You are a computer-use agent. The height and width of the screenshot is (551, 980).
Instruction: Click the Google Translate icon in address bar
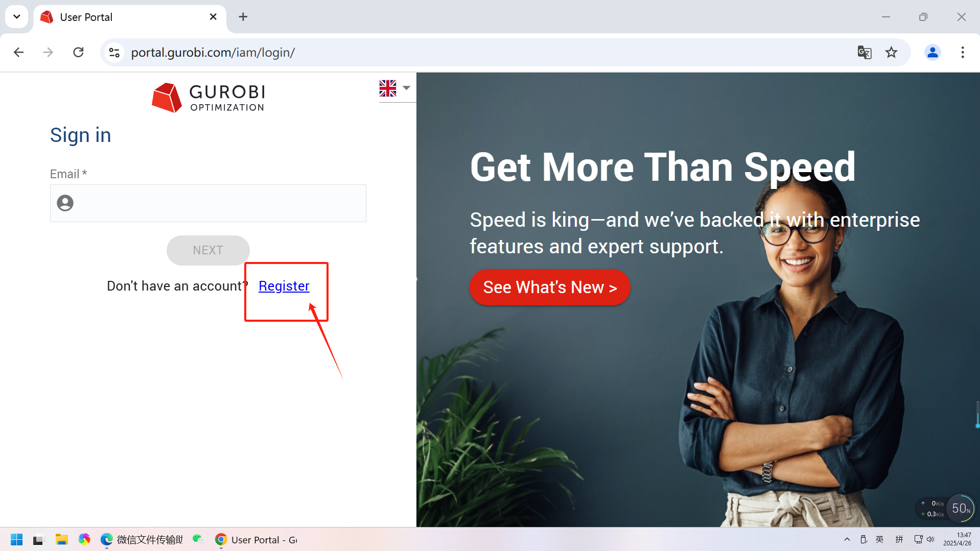pos(864,53)
